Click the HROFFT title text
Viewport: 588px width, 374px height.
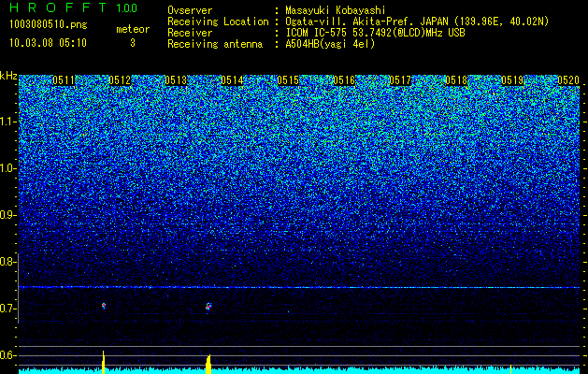(x=58, y=7)
